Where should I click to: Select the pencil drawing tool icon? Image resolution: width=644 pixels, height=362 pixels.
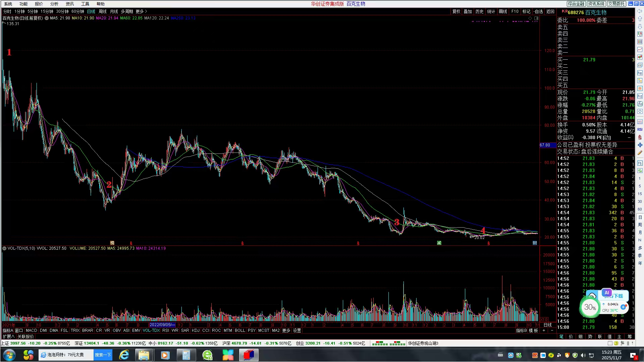(640, 153)
